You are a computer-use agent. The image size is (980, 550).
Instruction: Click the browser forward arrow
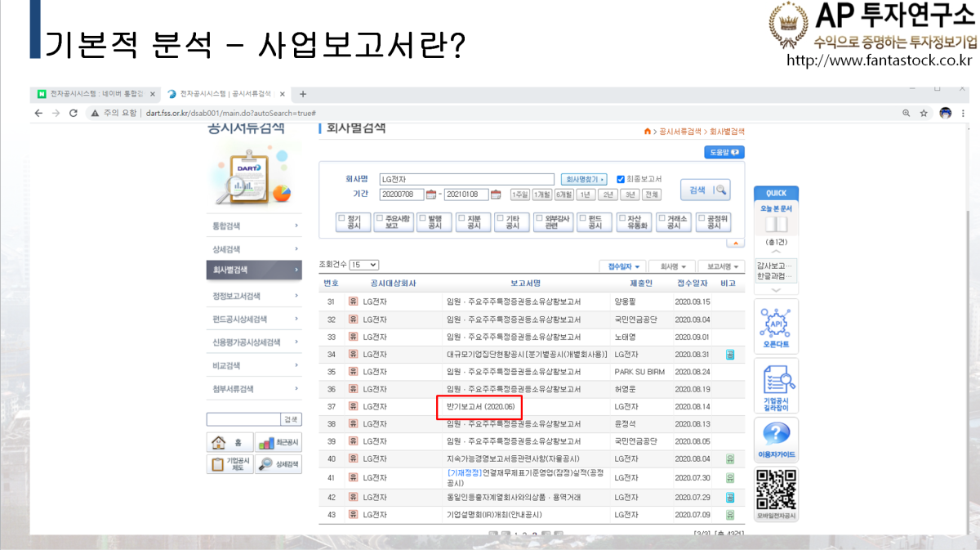pyautogui.click(x=55, y=113)
